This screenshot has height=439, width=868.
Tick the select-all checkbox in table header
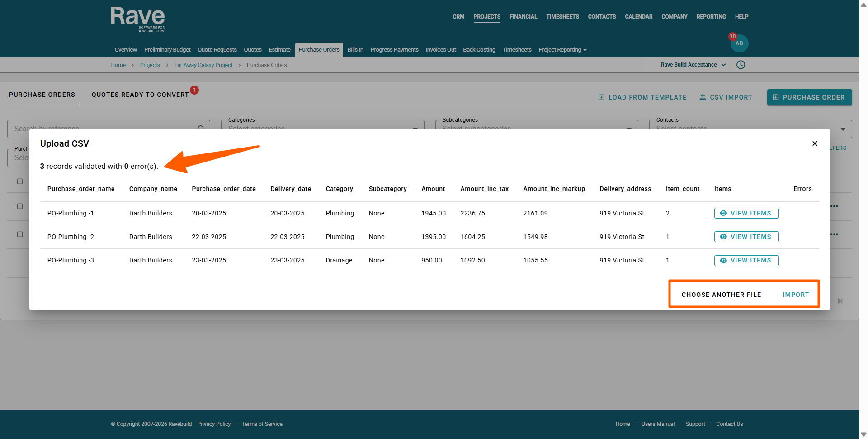[x=20, y=181]
